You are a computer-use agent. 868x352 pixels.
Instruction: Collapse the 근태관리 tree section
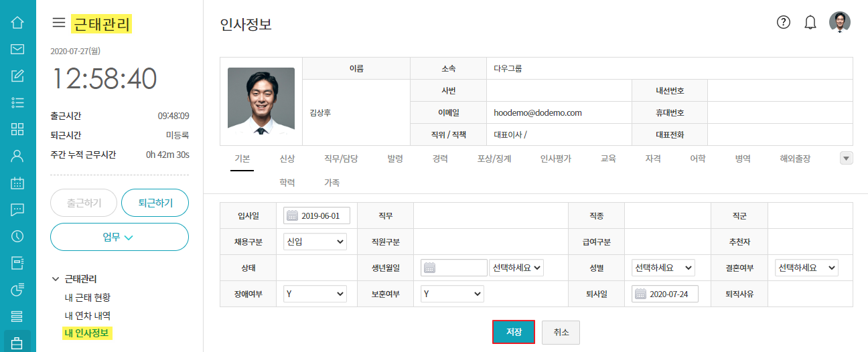(x=55, y=279)
